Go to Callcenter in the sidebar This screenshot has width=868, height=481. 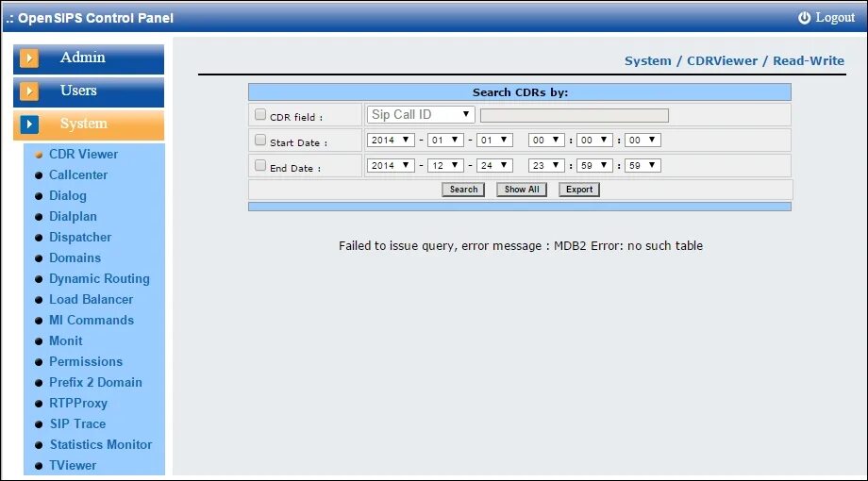coord(78,174)
